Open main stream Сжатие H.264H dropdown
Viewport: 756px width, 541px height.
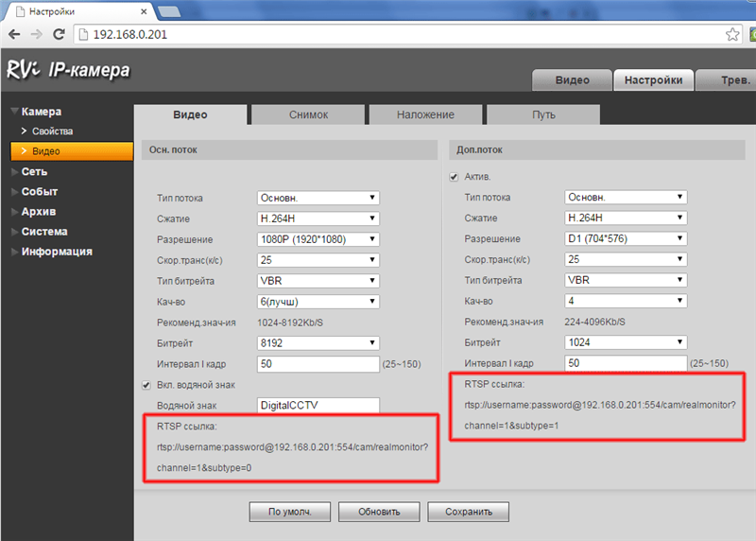coord(318,218)
